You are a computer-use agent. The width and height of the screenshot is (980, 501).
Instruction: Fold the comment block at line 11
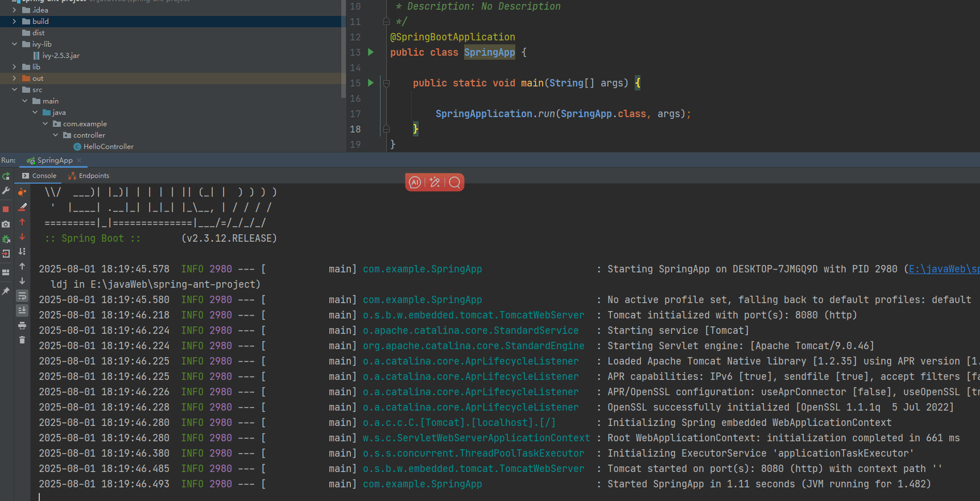click(386, 22)
